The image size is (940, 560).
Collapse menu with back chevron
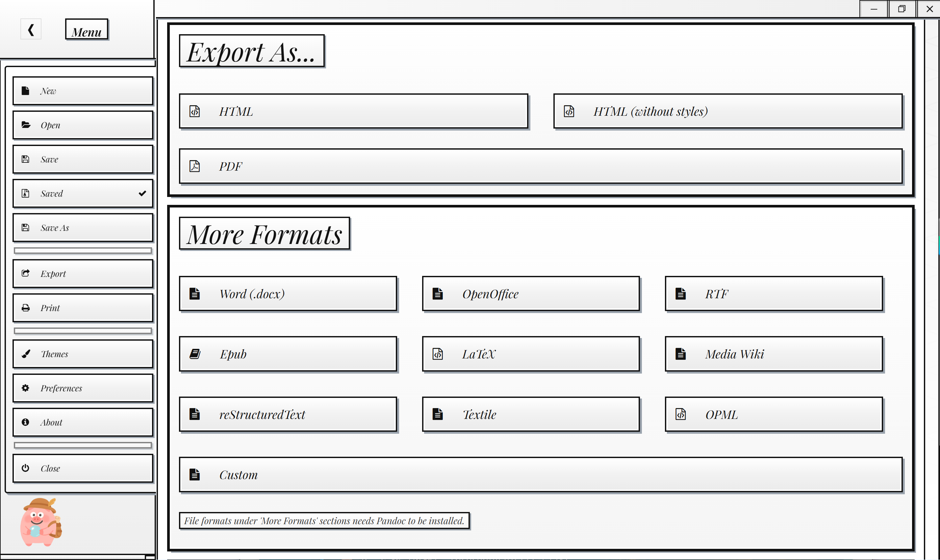(x=31, y=30)
